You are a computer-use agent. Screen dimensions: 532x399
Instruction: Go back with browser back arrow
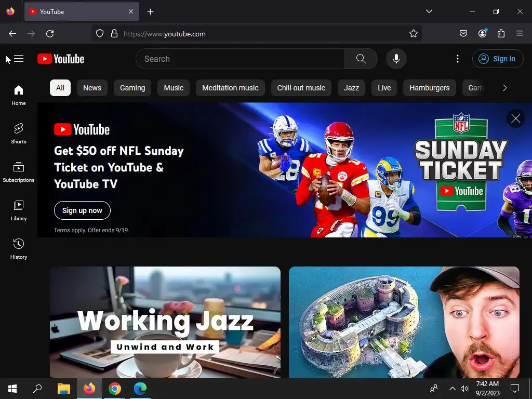(12, 34)
